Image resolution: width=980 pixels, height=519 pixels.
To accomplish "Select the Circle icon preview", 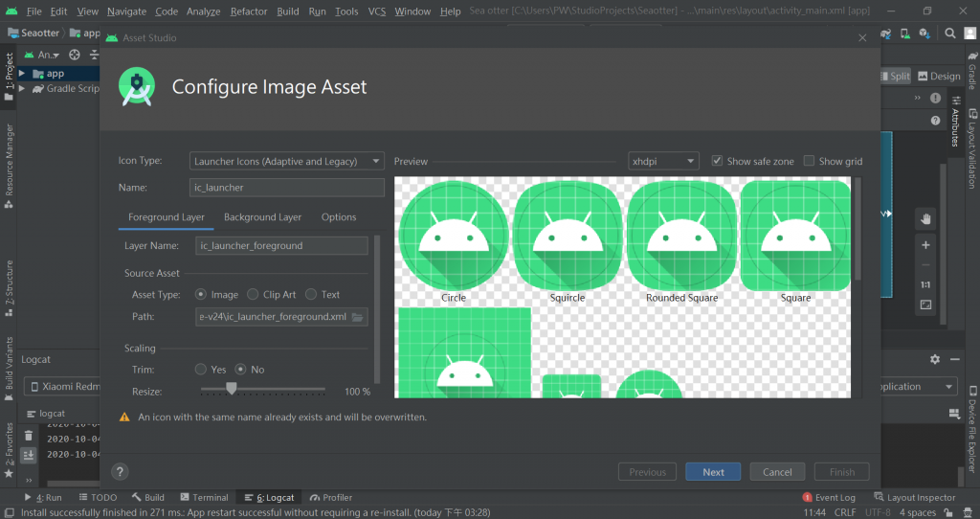I will point(454,236).
